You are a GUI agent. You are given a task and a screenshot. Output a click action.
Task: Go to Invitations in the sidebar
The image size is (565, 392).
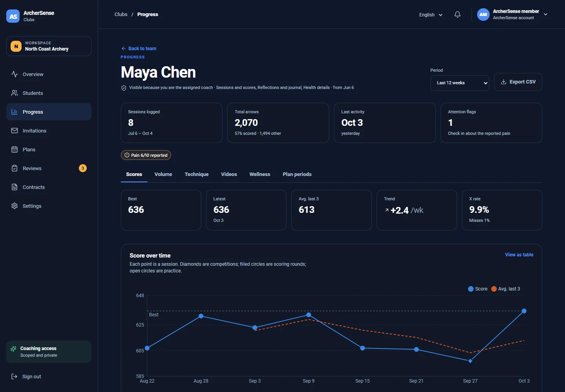coord(49,131)
